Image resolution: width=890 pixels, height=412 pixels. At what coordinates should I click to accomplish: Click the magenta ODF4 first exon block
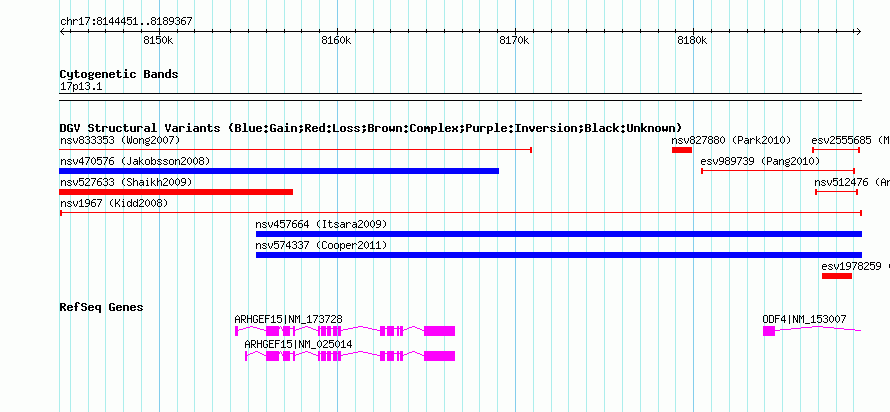click(769, 331)
